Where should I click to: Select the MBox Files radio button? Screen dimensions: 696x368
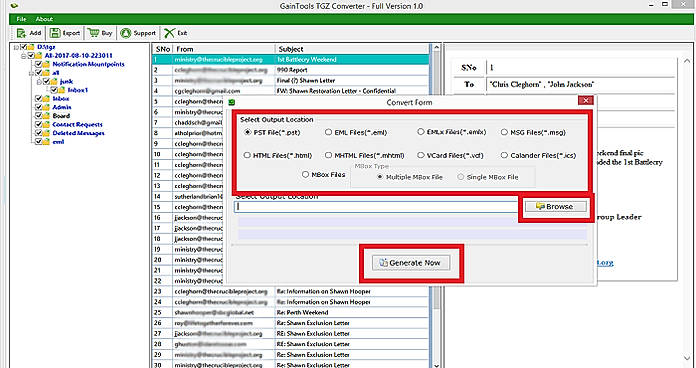[x=305, y=175]
